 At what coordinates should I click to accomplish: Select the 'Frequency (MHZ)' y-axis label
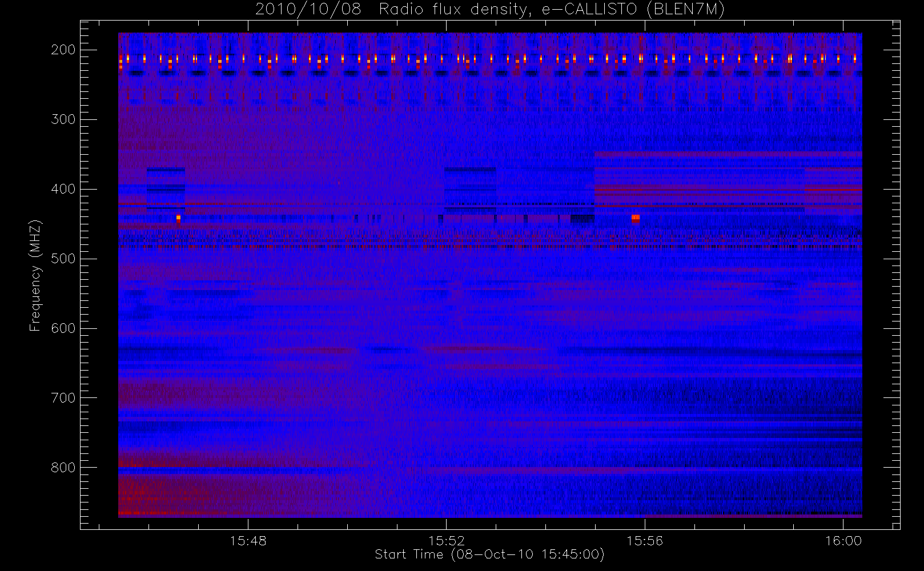click(x=35, y=276)
